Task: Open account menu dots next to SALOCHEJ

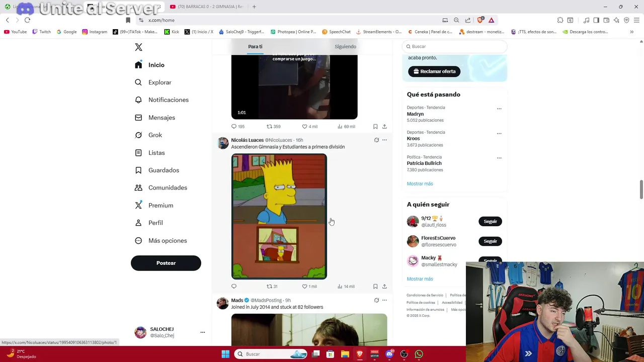Action: [x=203, y=332]
